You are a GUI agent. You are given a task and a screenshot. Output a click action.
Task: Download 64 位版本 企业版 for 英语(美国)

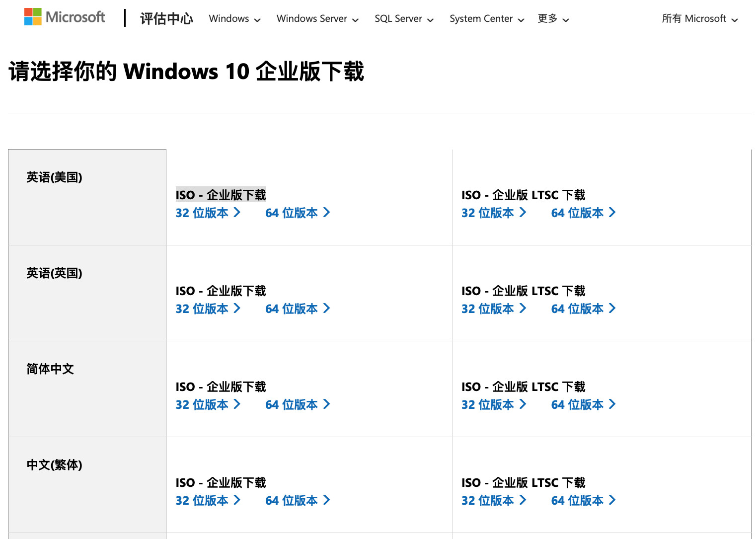[298, 213]
